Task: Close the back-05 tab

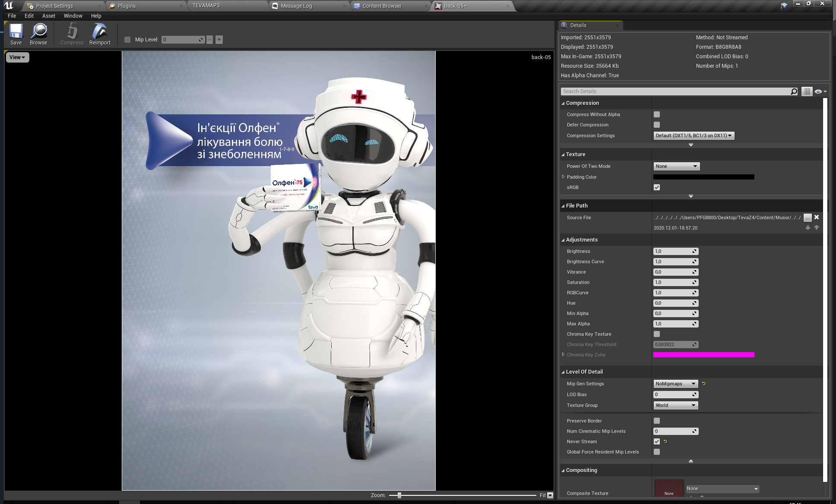Action: click(x=508, y=6)
